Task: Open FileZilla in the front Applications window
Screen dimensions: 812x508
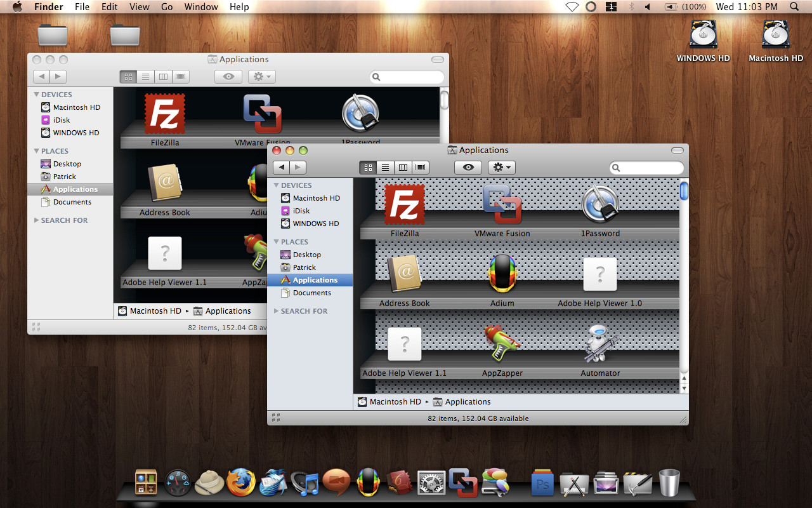Action: 405,204
